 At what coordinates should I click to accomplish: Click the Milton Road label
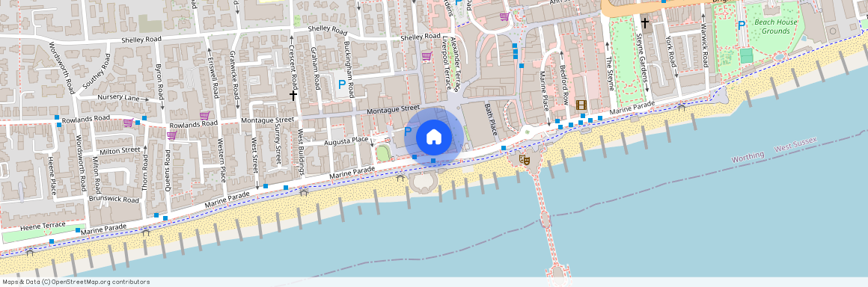point(96,175)
